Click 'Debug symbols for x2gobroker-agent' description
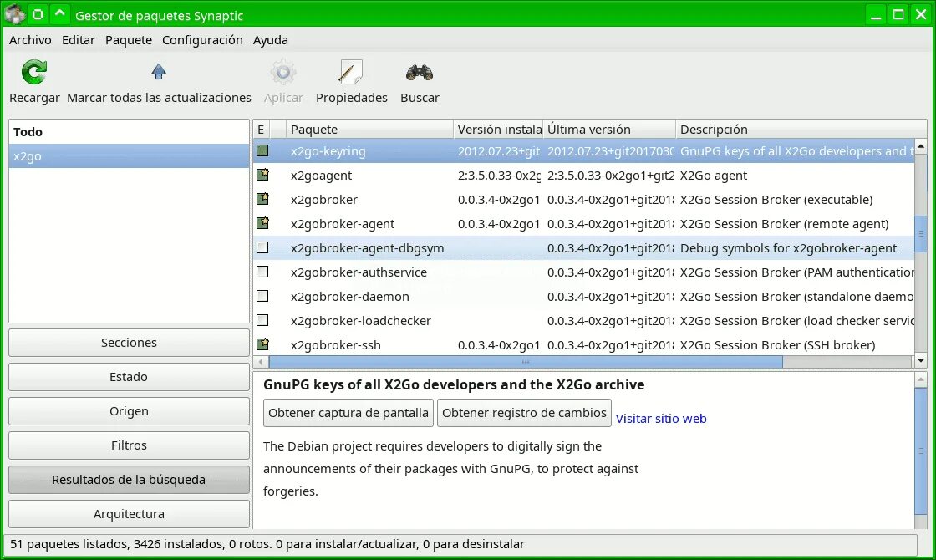936x560 pixels. pos(788,247)
